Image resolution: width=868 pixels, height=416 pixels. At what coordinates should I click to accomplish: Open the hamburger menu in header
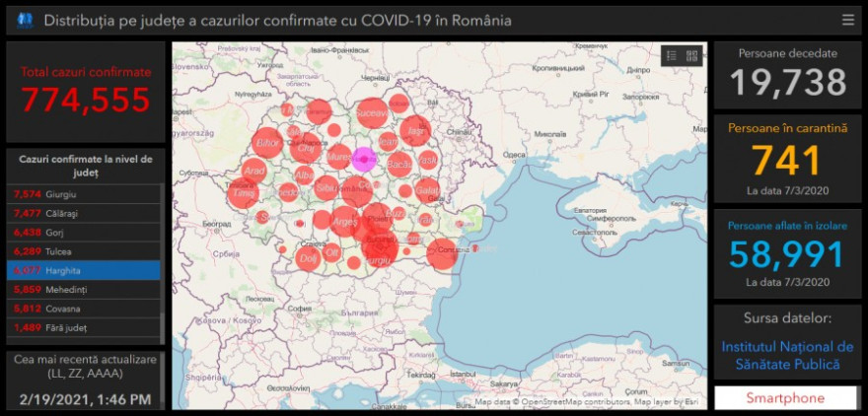pos(847,20)
